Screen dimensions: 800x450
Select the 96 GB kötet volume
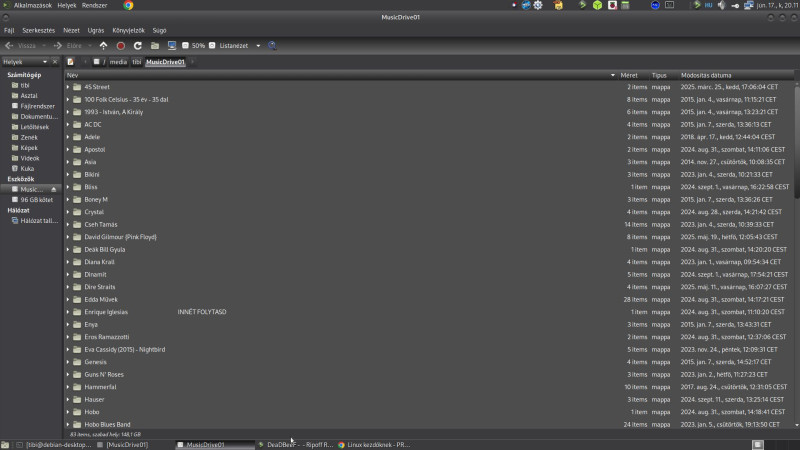(x=32, y=199)
